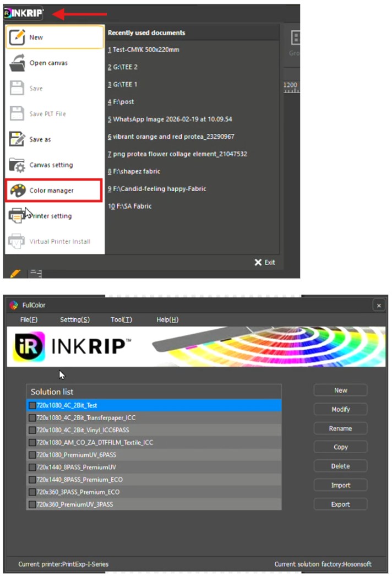Open canvas via folder icon
Viewport: 392px width, 576px height.
17,63
